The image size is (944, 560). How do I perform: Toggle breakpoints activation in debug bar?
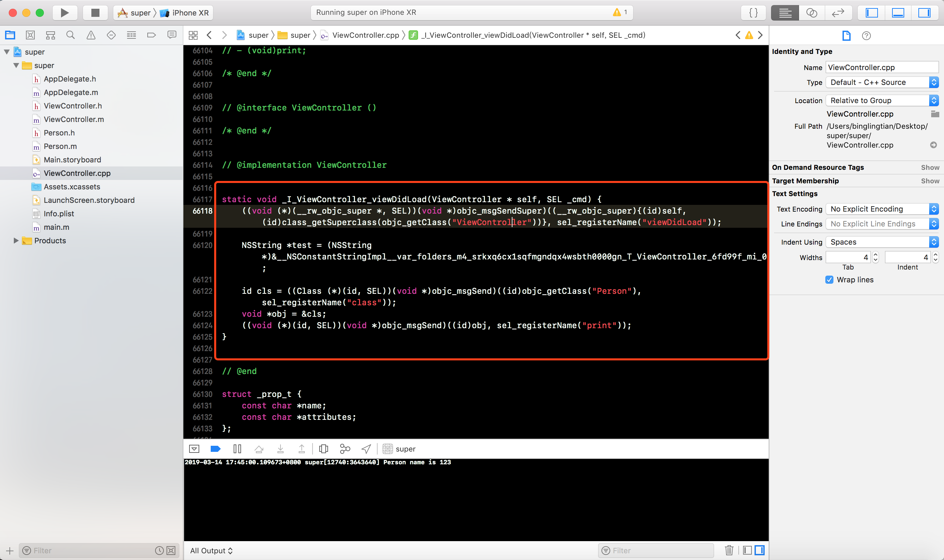tap(215, 449)
